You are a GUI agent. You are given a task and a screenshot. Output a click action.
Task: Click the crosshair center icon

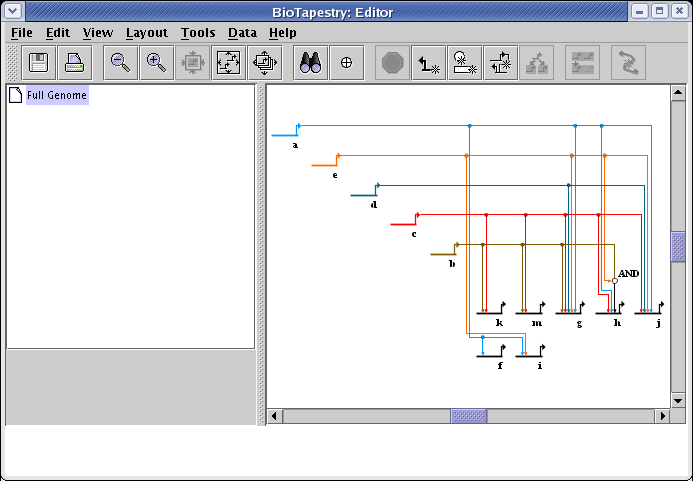[x=347, y=63]
